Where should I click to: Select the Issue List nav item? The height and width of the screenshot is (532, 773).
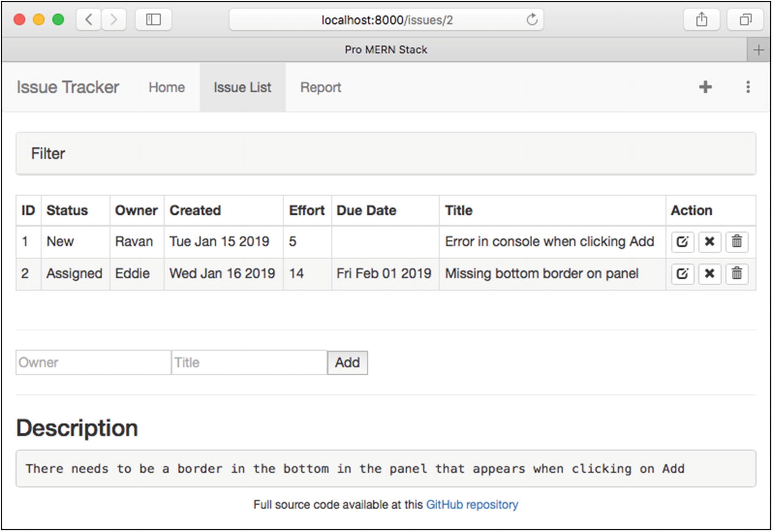(242, 87)
